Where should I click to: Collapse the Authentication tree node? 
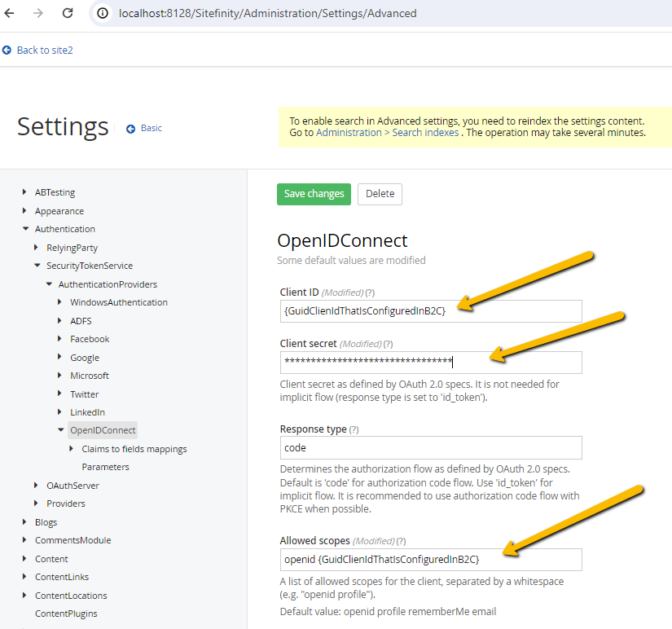pyautogui.click(x=24, y=228)
